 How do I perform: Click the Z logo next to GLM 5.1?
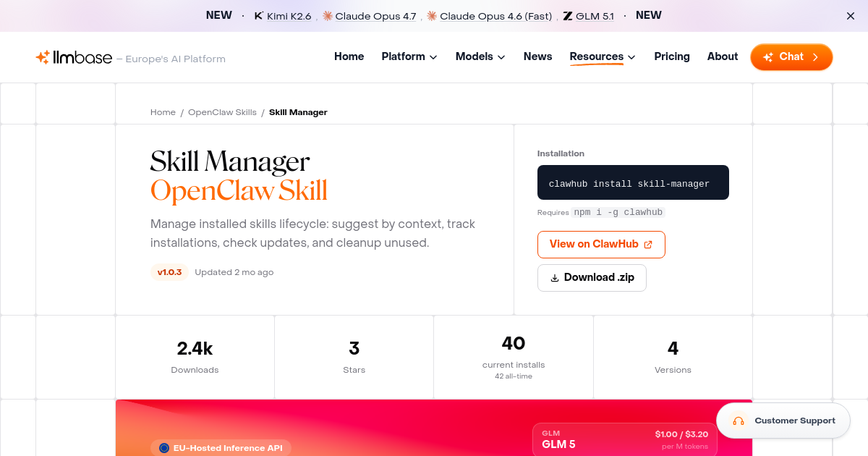[x=567, y=15]
